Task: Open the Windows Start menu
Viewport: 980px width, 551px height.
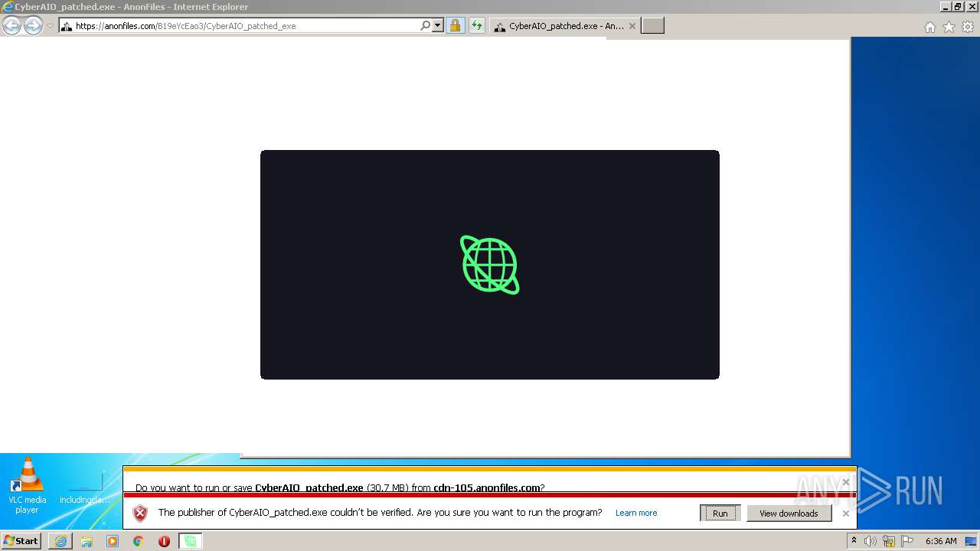Action: tap(21, 541)
